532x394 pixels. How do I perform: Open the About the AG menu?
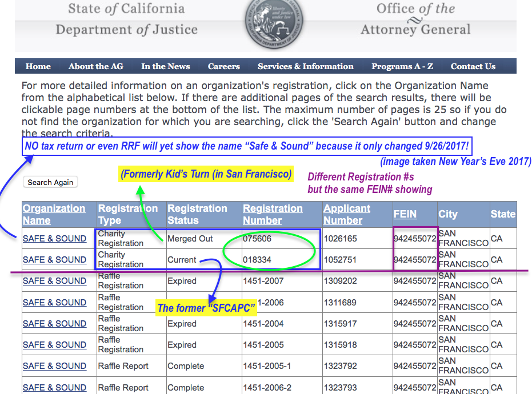[x=95, y=66]
